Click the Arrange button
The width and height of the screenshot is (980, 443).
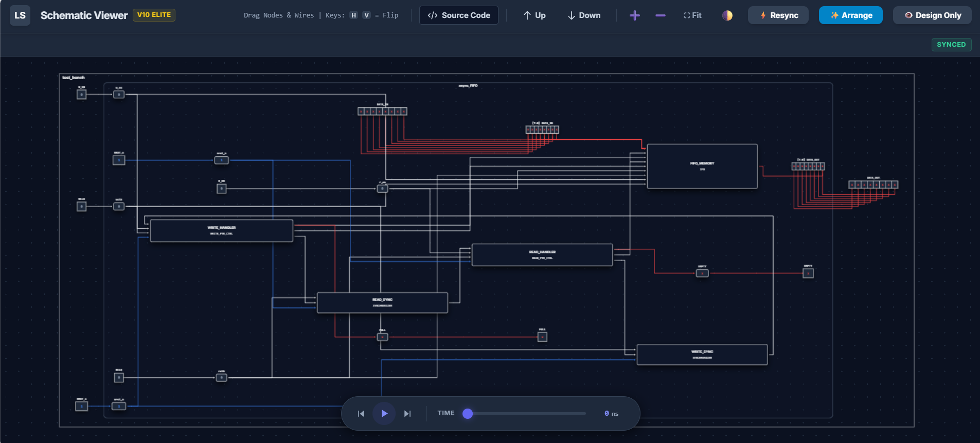(851, 15)
